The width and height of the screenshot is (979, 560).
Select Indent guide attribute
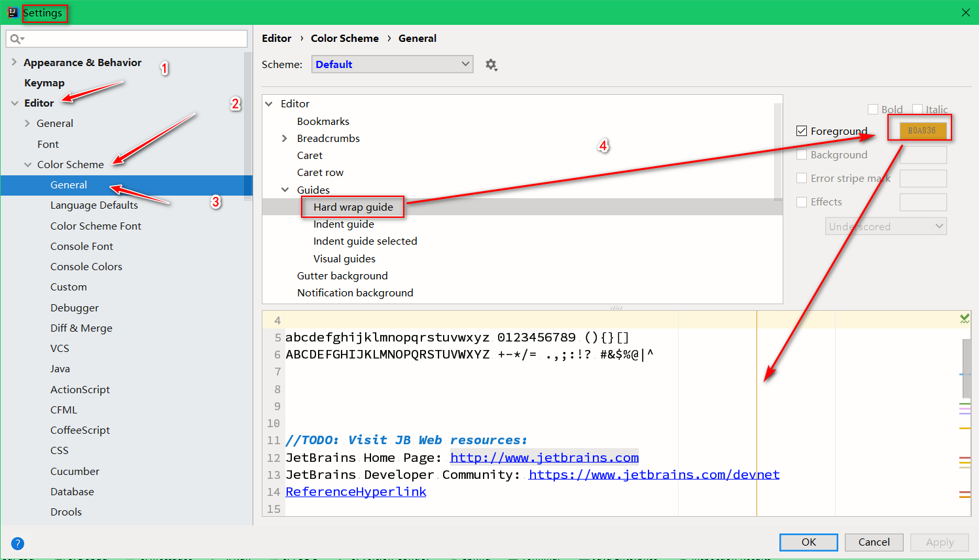(344, 224)
